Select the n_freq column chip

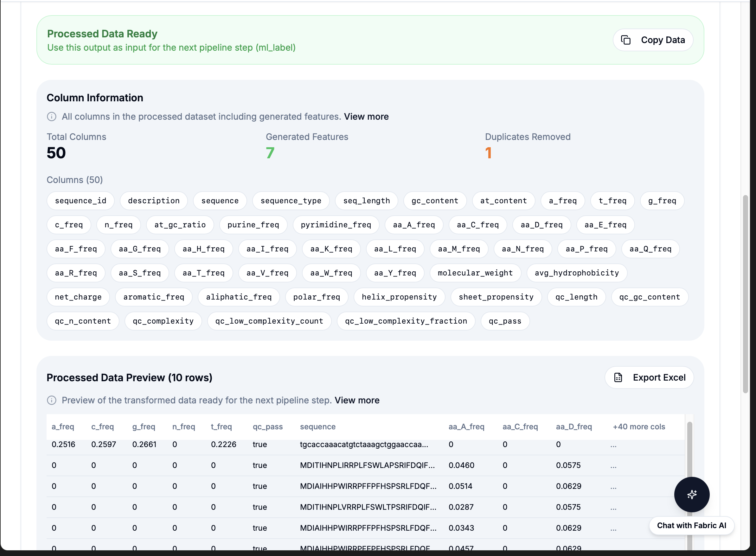[119, 225]
